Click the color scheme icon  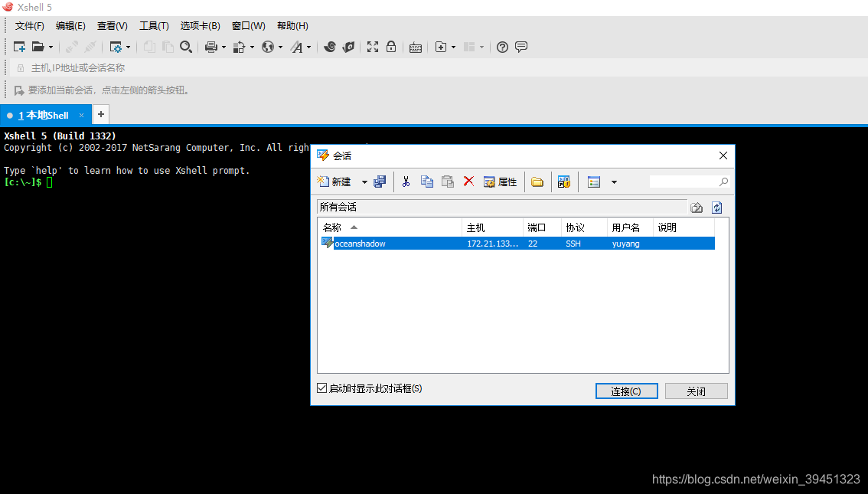(x=239, y=47)
